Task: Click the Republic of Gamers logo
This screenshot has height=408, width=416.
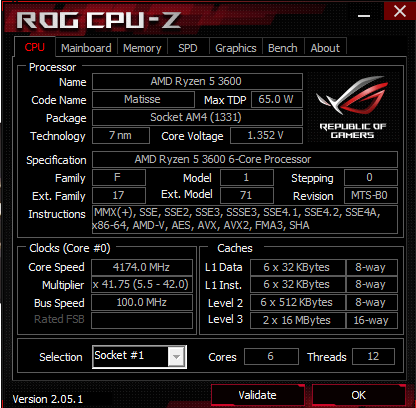Action: pos(353,107)
